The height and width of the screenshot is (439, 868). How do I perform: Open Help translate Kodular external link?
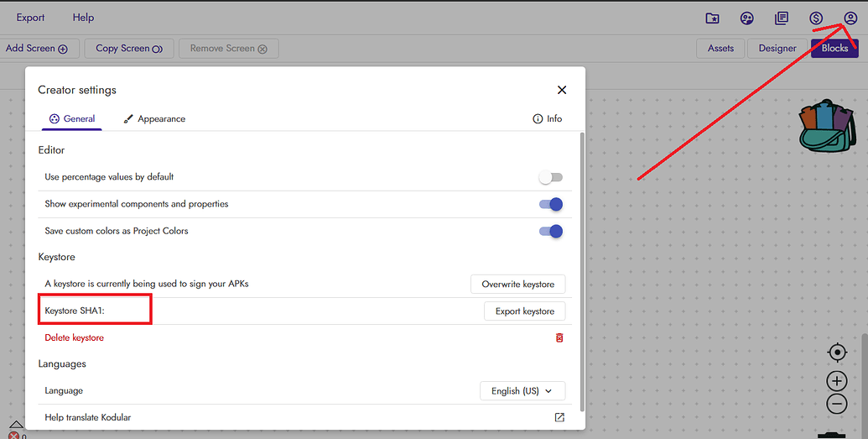[x=559, y=417]
